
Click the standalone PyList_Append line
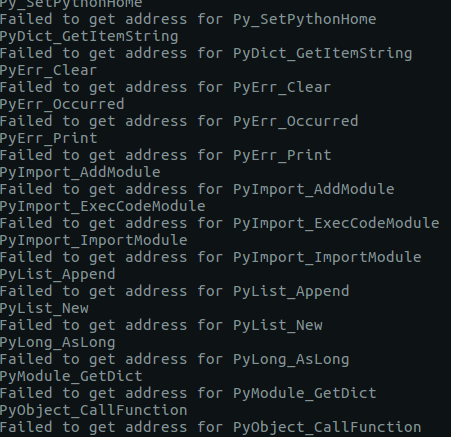(58, 274)
